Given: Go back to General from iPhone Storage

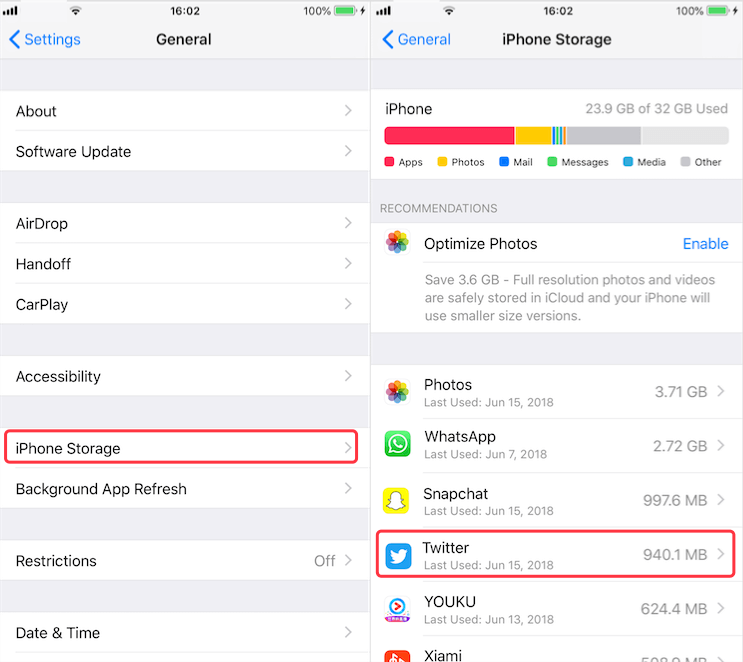Looking at the screenshot, I should pyautogui.click(x=417, y=39).
